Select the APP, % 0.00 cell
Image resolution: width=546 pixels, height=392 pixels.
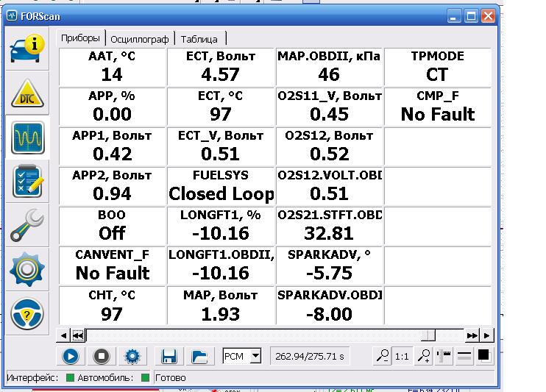pos(112,106)
